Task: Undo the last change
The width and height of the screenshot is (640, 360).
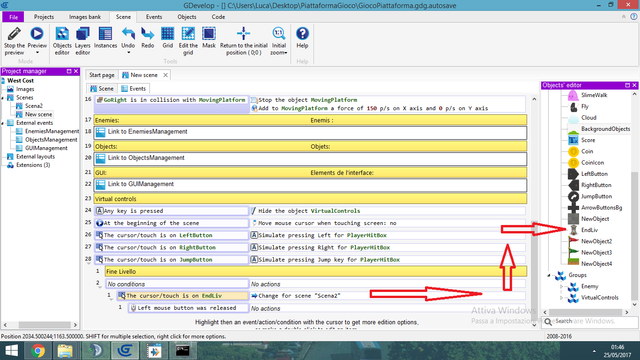Action: coord(128,38)
